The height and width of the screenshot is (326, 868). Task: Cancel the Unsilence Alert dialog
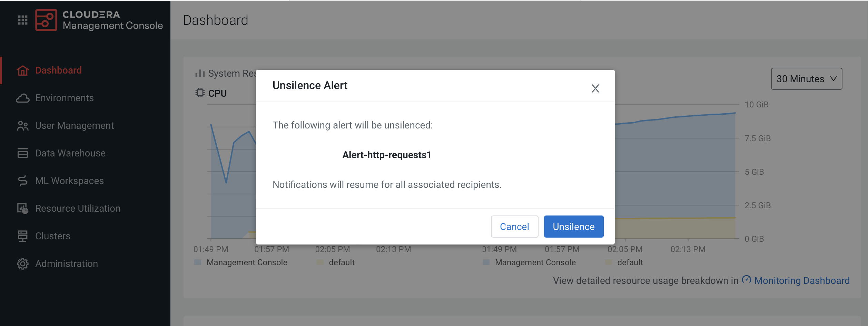pyautogui.click(x=514, y=226)
